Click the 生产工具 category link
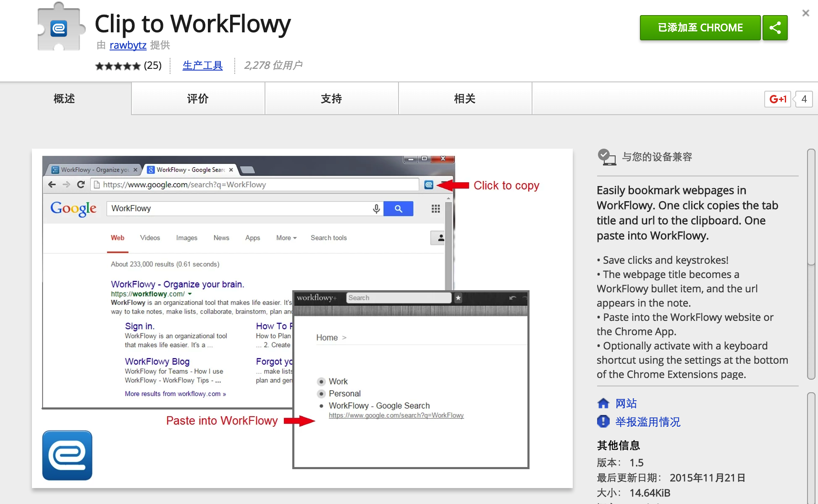The image size is (818, 504). [x=202, y=65]
